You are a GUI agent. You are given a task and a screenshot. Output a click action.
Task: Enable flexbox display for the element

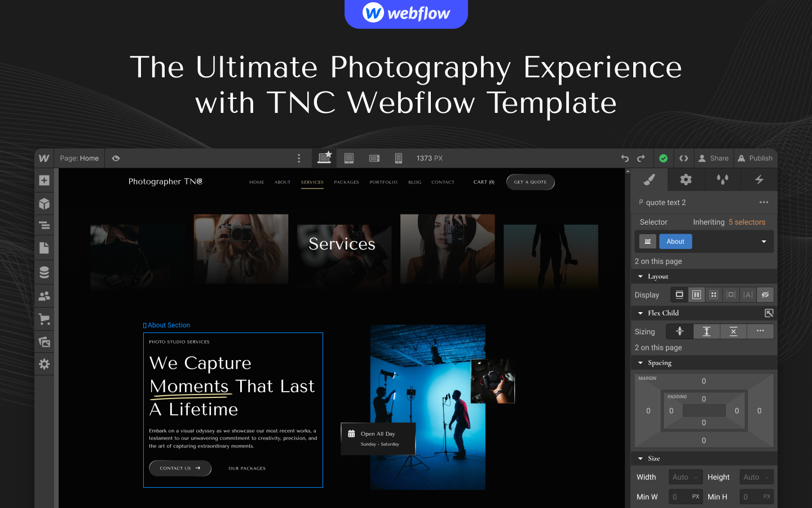[x=696, y=294]
